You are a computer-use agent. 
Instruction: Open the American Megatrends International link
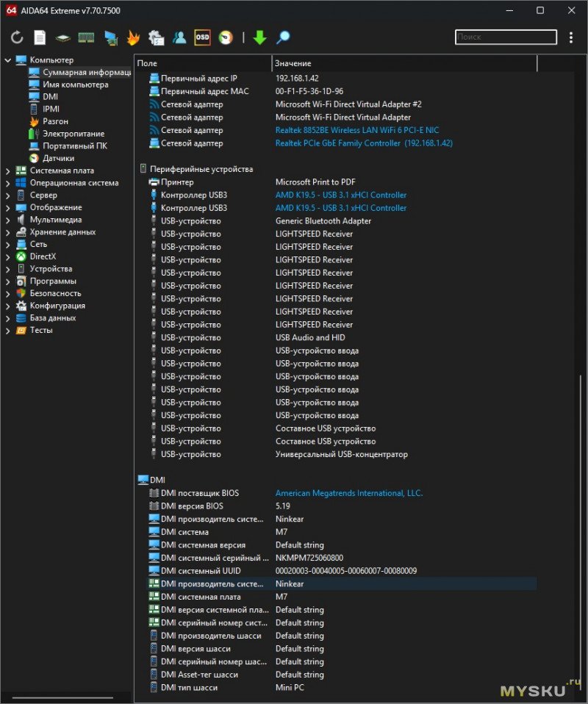coord(349,493)
